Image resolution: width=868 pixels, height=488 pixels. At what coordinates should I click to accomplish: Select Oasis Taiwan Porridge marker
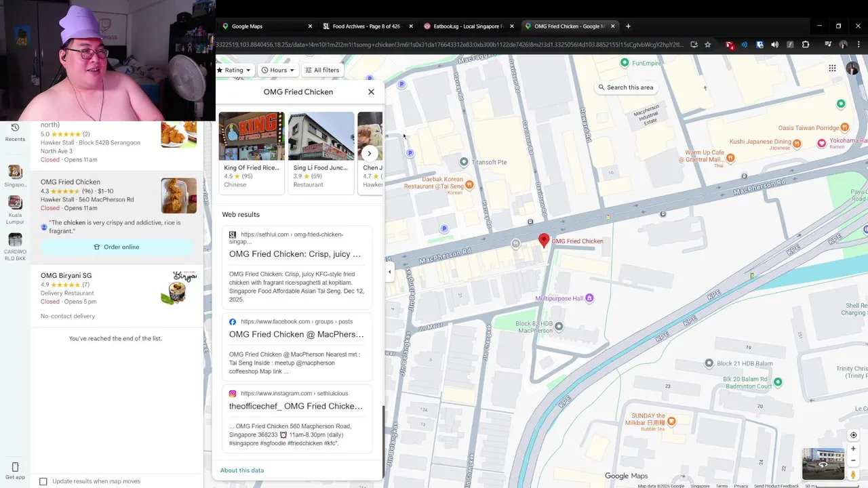844,127
